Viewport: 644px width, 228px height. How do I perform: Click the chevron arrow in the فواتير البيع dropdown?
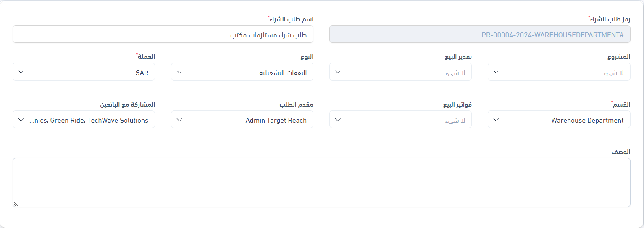(x=338, y=120)
